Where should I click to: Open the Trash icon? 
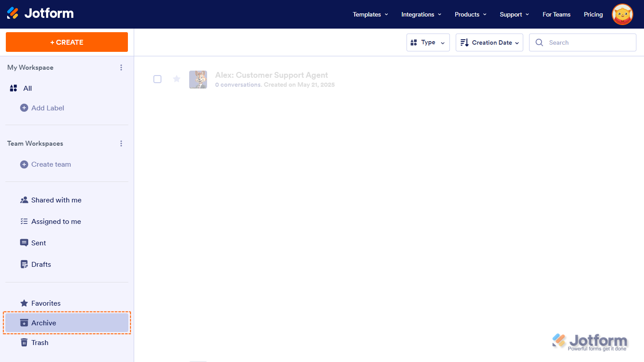(24, 342)
